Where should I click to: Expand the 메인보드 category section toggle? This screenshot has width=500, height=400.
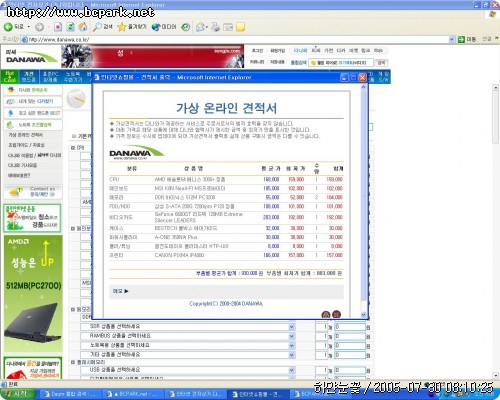tap(73, 228)
